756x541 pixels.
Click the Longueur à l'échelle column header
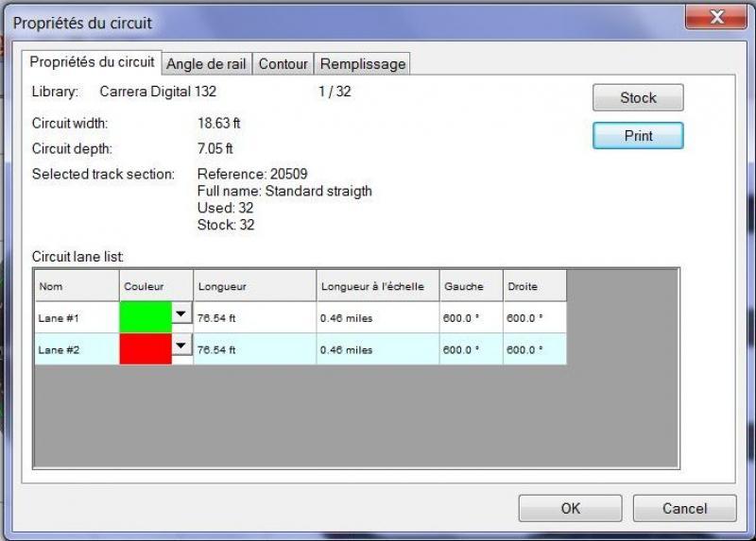point(377,286)
